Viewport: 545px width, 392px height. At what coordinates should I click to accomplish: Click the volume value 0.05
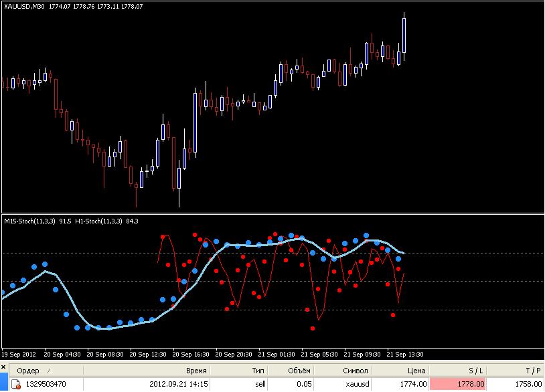click(x=304, y=384)
